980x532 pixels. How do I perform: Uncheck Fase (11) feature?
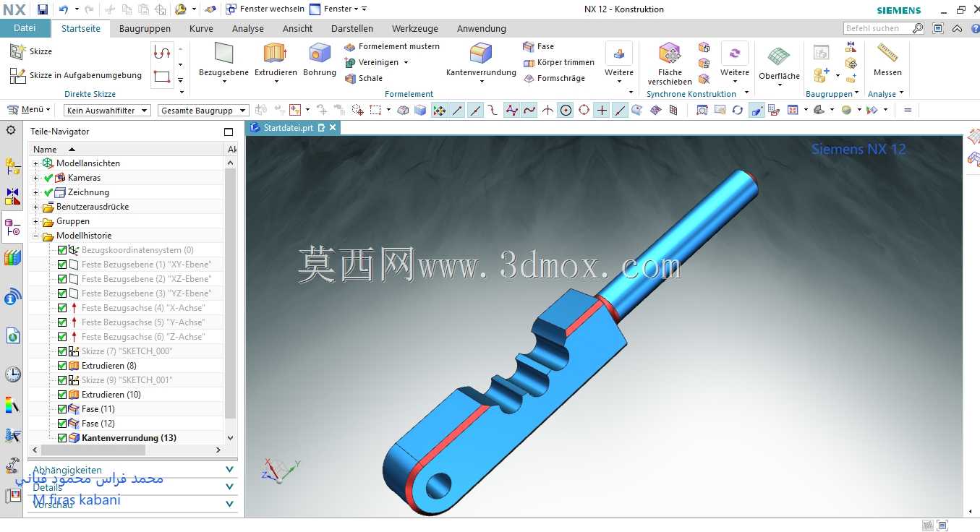pyautogui.click(x=62, y=409)
